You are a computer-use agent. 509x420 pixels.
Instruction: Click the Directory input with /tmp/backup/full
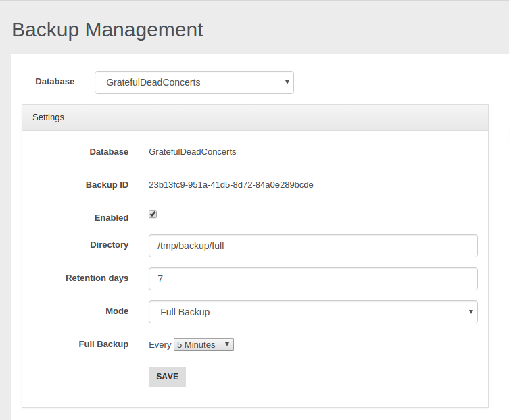313,246
